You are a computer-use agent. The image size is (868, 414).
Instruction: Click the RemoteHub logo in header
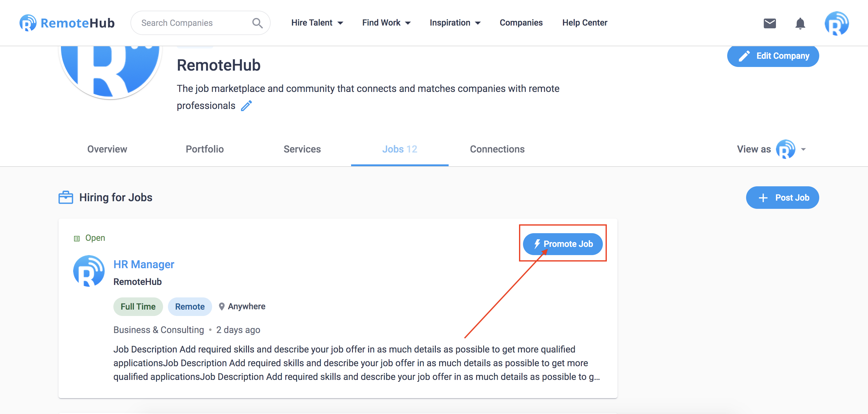point(67,23)
